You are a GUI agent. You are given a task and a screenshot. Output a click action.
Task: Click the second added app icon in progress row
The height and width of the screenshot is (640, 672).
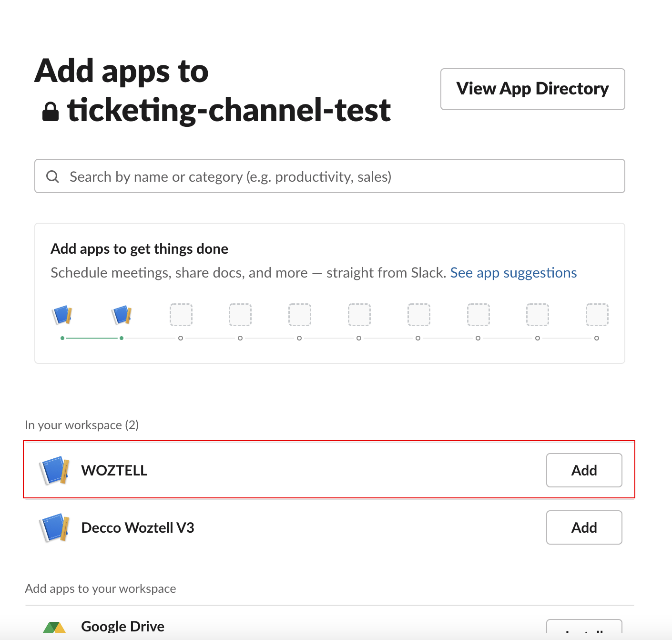(x=122, y=315)
